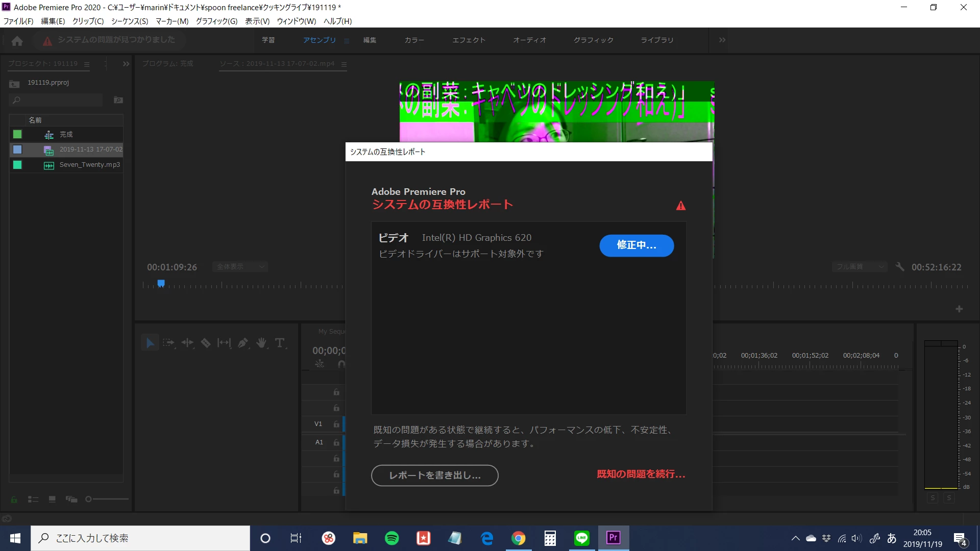This screenshot has width=980, height=551.
Task: Select the Hand tool
Action: pyautogui.click(x=261, y=343)
